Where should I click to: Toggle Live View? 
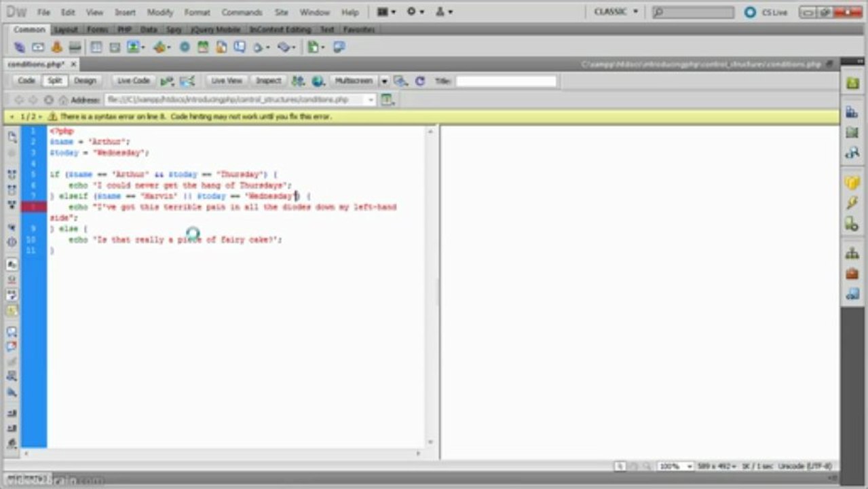(x=226, y=81)
